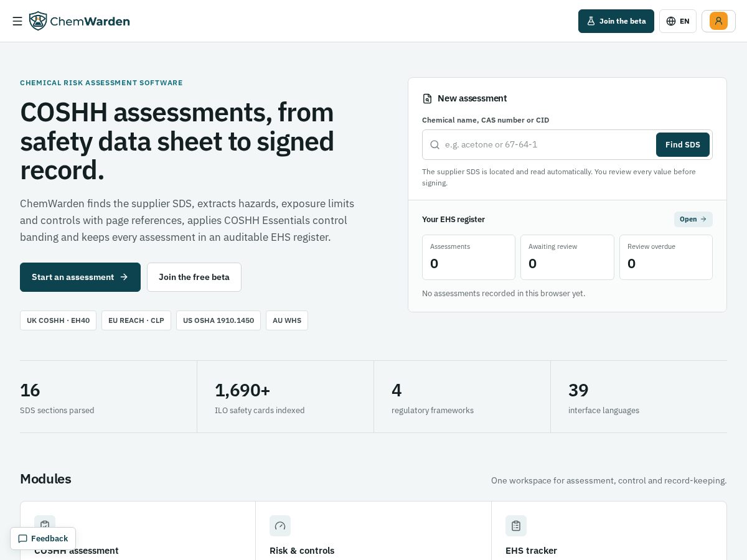The width and height of the screenshot is (747, 560).
Task: Click the orange user profile avatar
Action: pos(718,21)
